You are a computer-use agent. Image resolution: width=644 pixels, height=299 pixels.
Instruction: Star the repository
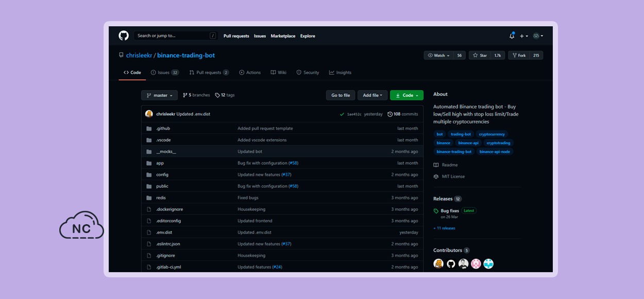[x=480, y=55]
